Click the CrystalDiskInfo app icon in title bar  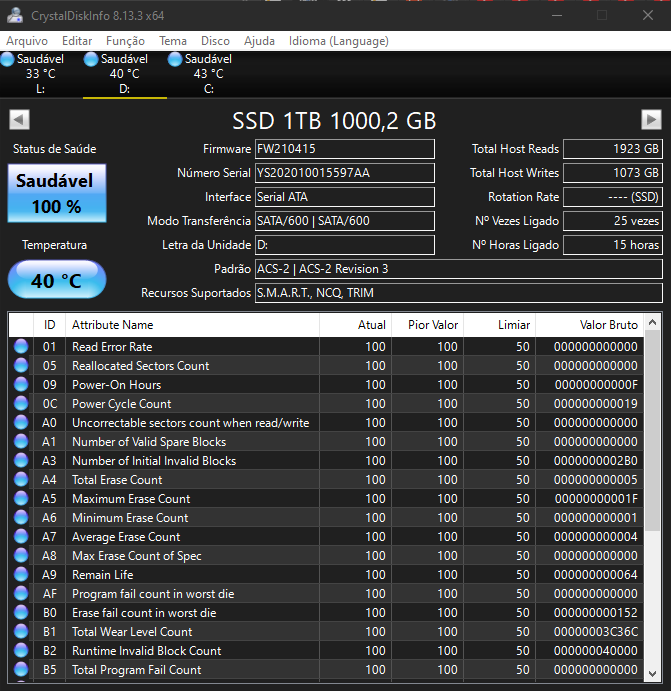pos(15,15)
